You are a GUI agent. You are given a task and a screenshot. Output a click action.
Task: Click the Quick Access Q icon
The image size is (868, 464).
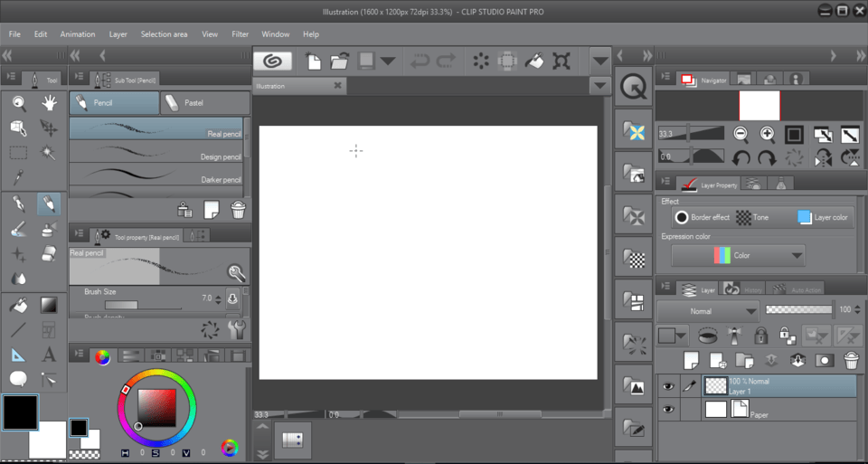[633, 86]
